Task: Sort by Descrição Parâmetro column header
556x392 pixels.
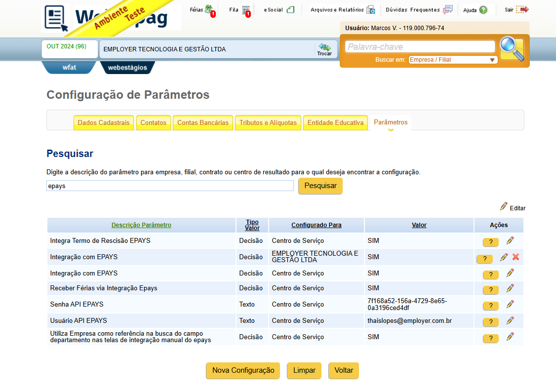Action: click(x=141, y=225)
